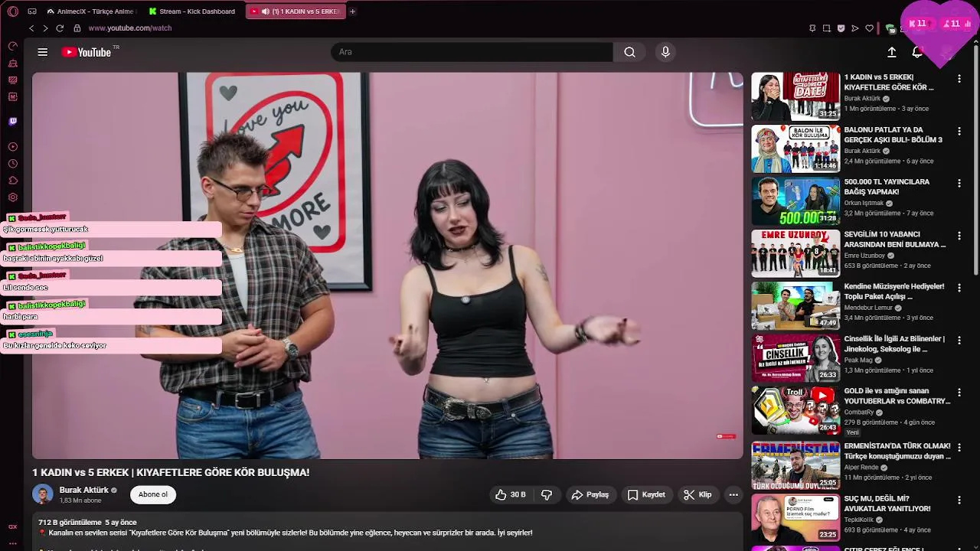This screenshot has height=551, width=980.
Task: Open options for 'Kendine Müzisyen'e Hediyeler' suggestion
Action: tap(959, 288)
